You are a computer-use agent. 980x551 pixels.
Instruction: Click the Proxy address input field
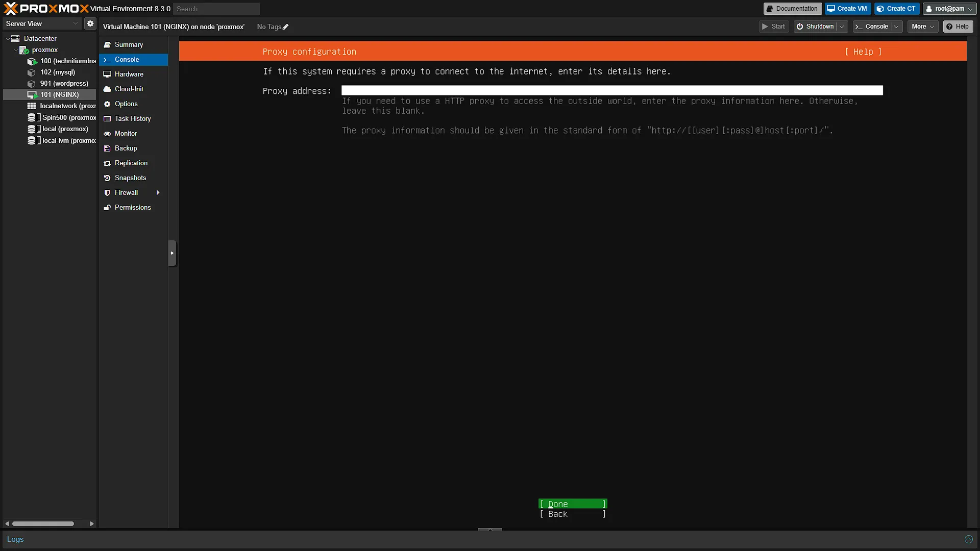click(x=612, y=91)
